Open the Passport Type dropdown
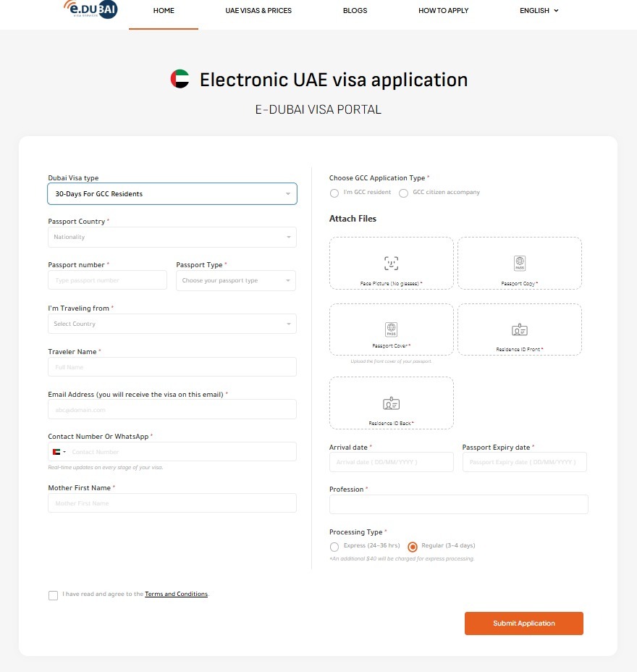Image resolution: width=637 pixels, height=672 pixels. [x=235, y=280]
